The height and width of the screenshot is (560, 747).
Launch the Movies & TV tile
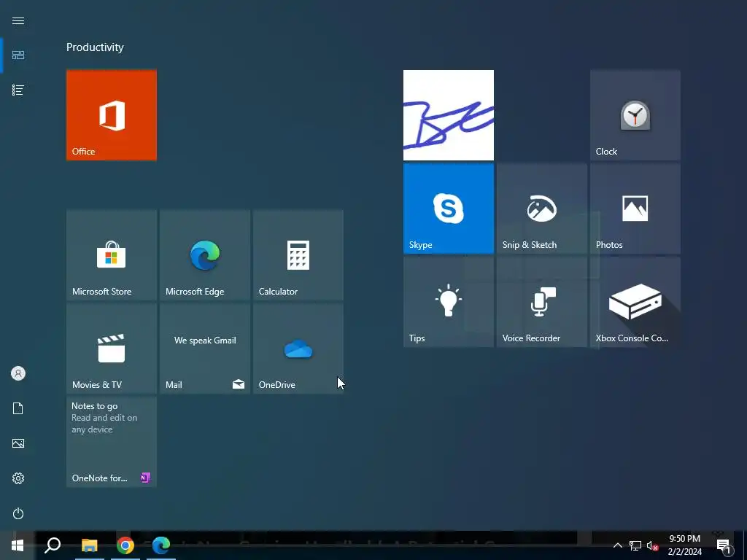[112, 349]
